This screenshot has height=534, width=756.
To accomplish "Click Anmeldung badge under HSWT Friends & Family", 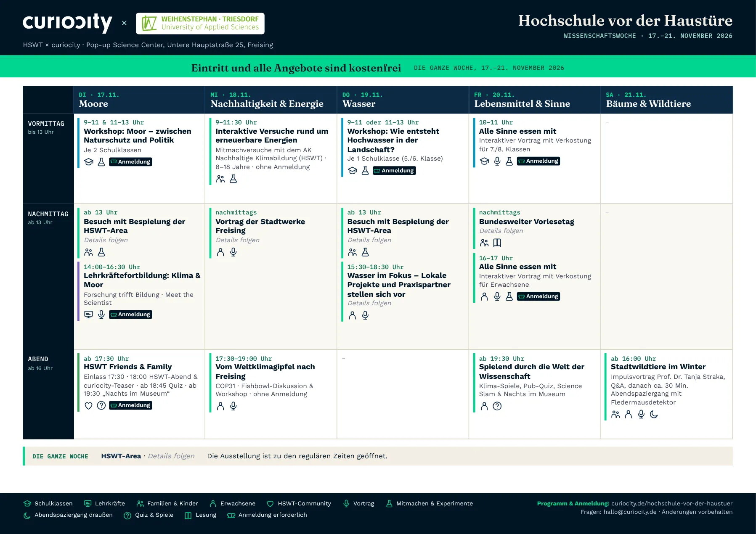I will click(x=130, y=405).
